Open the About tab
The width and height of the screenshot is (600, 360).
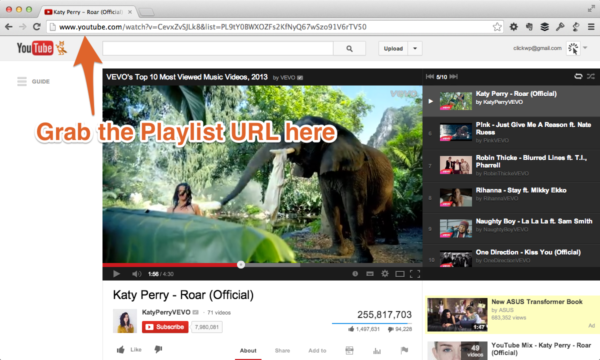[x=248, y=350]
